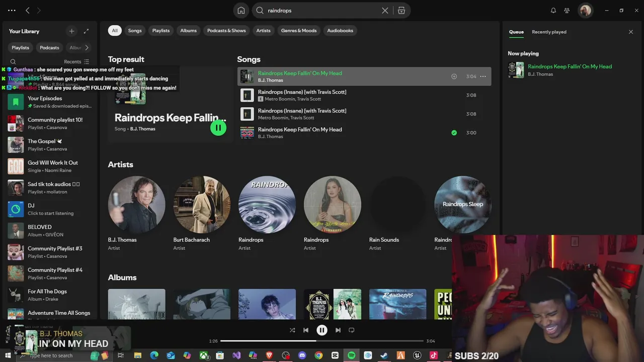644x362 pixels.
Task: Filter results by Genres & Moods
Action: (299, 31)
